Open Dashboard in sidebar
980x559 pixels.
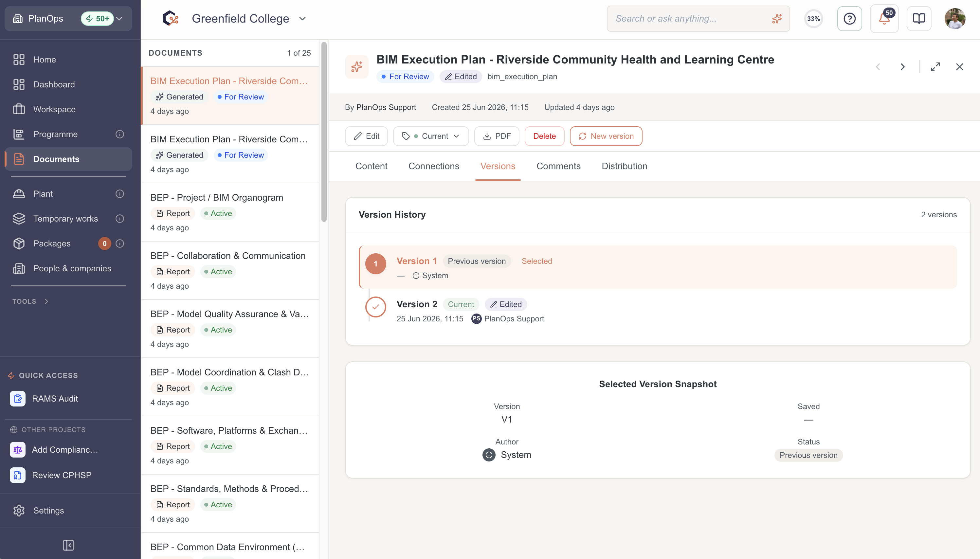(68, 84)
